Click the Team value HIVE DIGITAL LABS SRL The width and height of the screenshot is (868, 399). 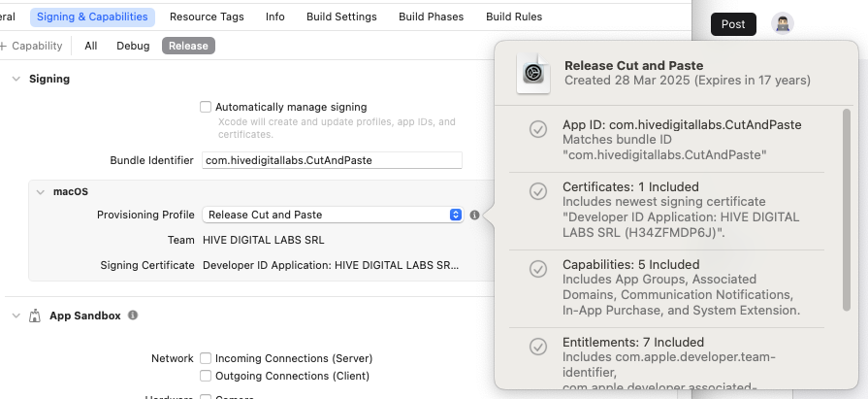(x=264, y=241)
